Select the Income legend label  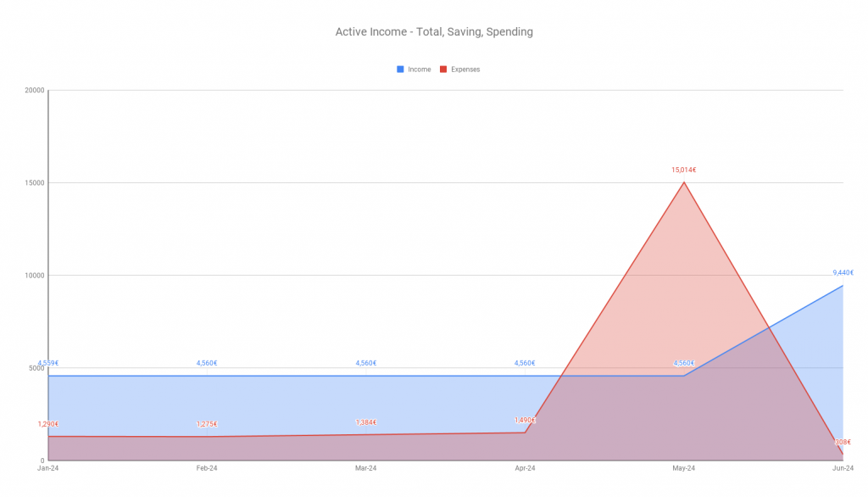point(419,70)
